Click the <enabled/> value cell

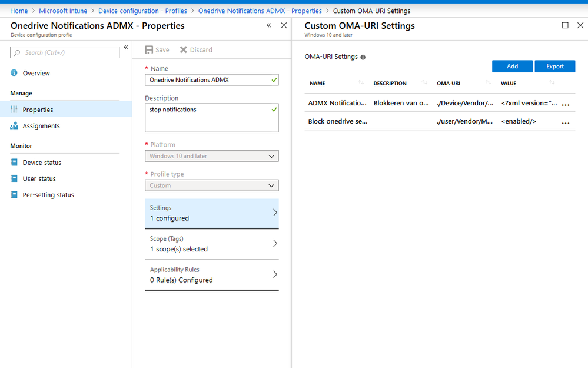click(519, 121)
